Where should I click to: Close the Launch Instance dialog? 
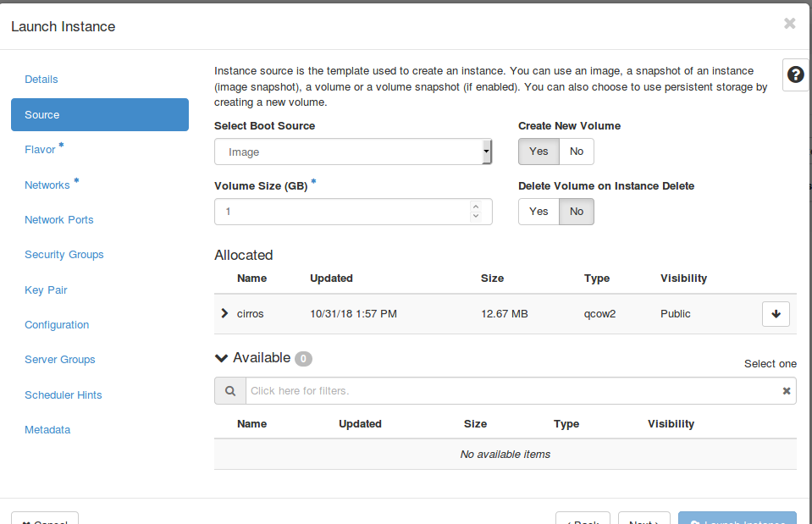(x=789, y=24)
